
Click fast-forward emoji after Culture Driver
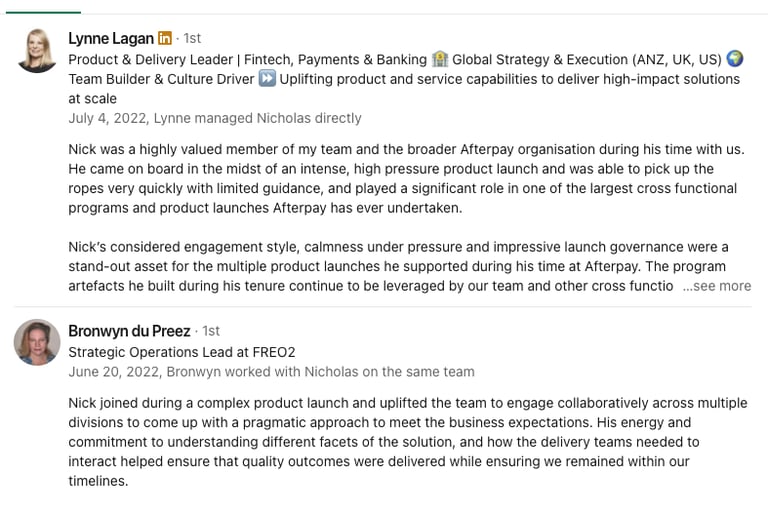[x=267, y=78]
